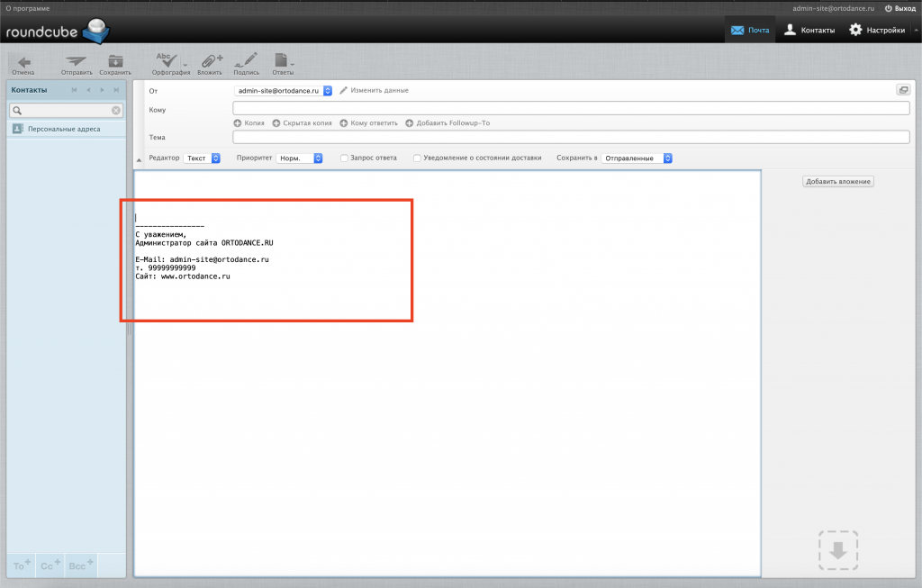Enable Уведомление о состоянии доставки checkbox

417,158
